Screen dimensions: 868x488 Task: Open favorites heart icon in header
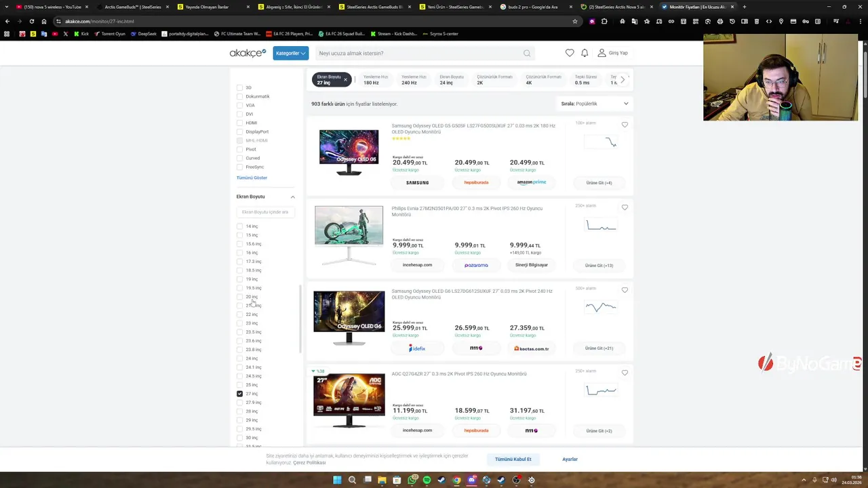click(570, 53)
